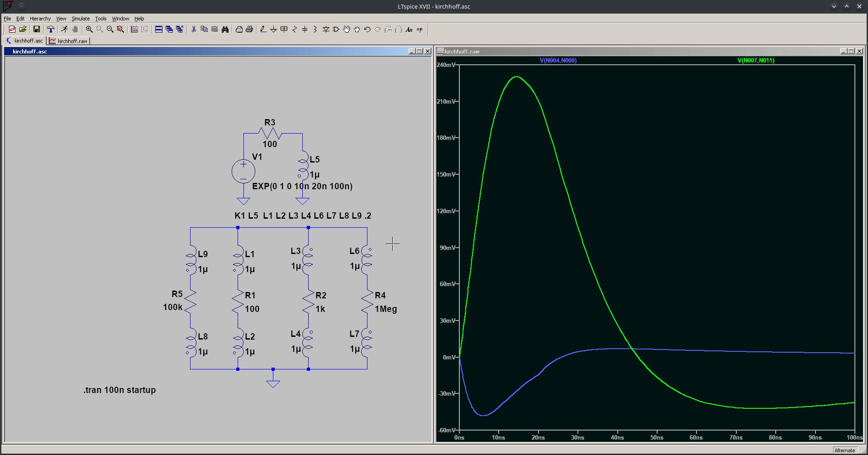
Task: Click the Zoom to Fit icon
Action: click(x=120, y=29)
